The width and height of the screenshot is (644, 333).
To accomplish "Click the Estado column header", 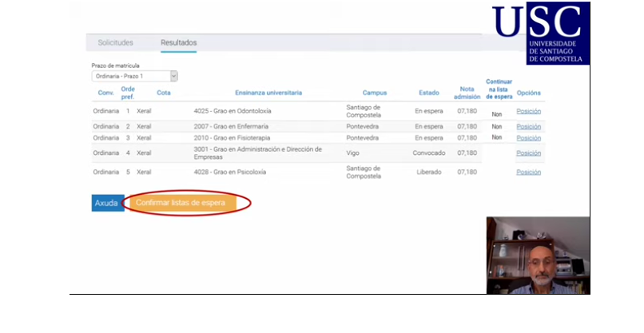I will click(x=429, y=93).
